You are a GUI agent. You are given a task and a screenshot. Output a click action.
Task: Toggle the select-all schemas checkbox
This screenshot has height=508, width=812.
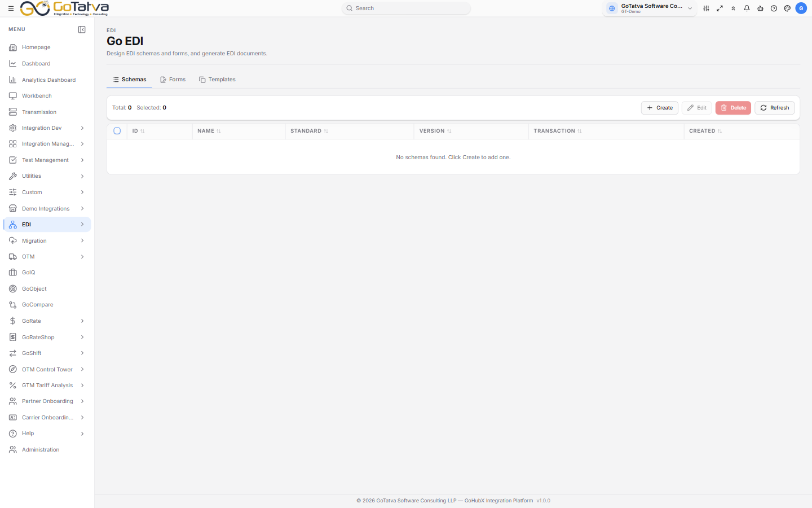(x=117, y=131)
